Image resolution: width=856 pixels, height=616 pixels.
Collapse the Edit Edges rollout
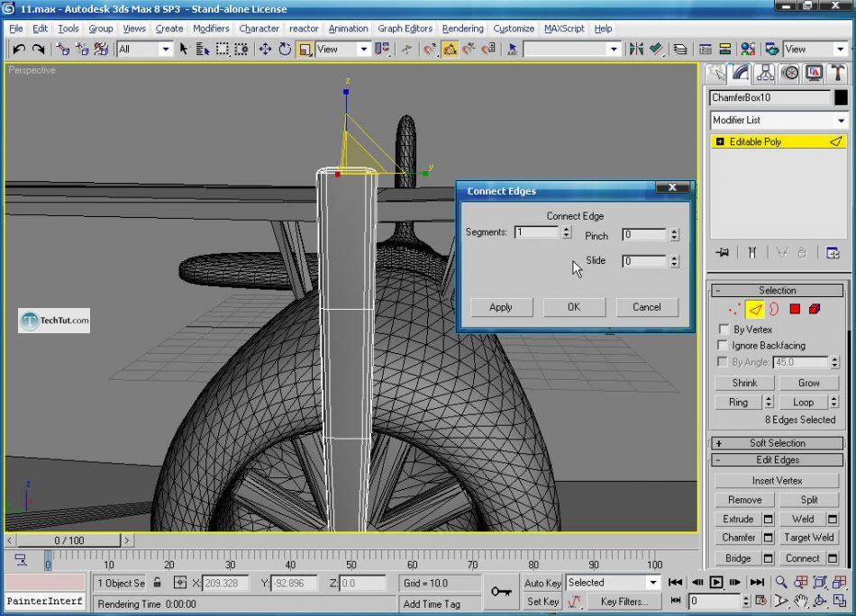[x=777, y=460]
